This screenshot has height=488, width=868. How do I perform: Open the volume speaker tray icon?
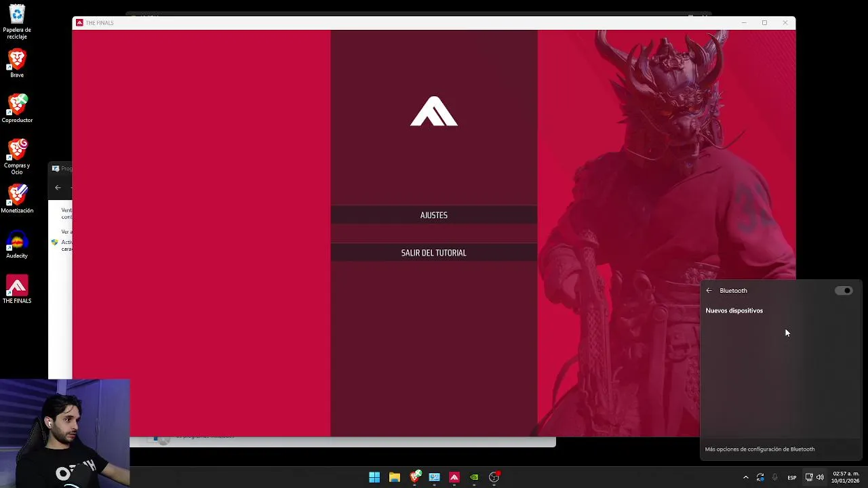point(820,478)
